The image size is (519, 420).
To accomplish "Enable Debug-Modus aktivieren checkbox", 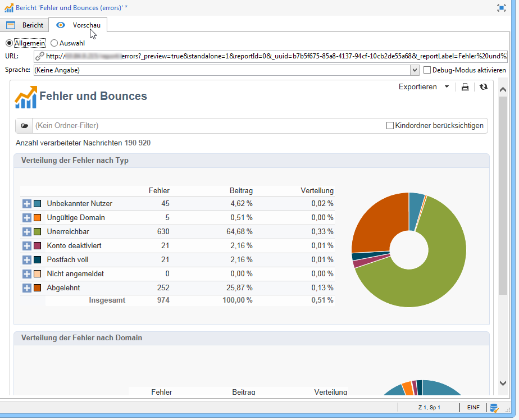I will tap(427, 70).
